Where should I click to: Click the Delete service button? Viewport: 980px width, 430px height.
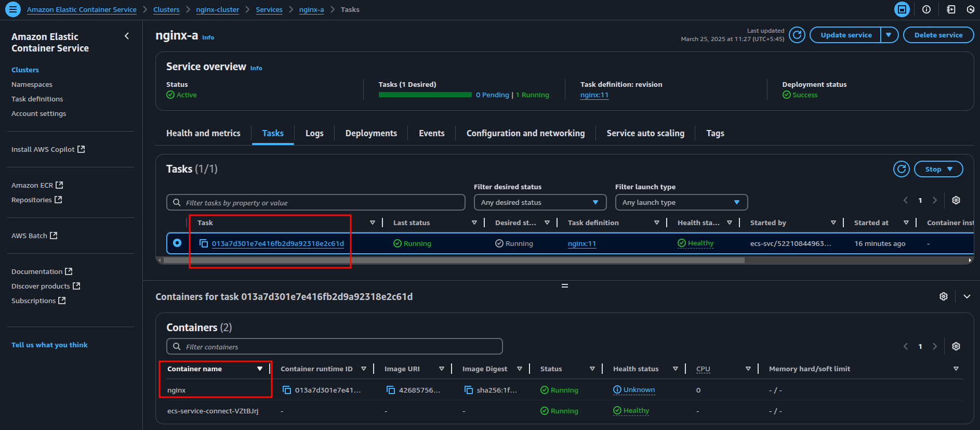[938, 35]
